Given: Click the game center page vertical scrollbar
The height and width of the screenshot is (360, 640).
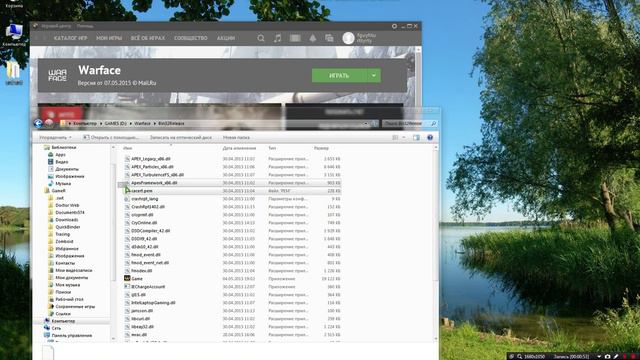Looking at the screenshot, I should pyautogui.click(x=418, y=78).
